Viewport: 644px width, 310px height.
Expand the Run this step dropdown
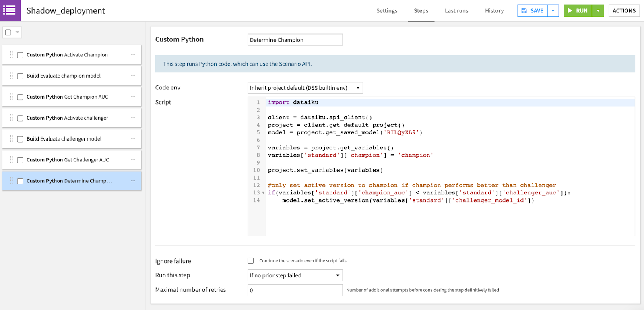pos(295,275)
